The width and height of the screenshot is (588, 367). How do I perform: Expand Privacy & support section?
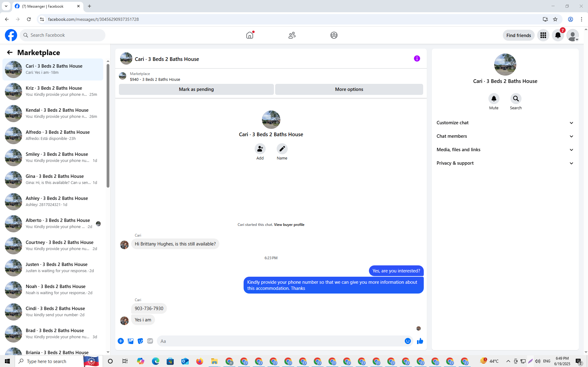[x=505, y=163]
